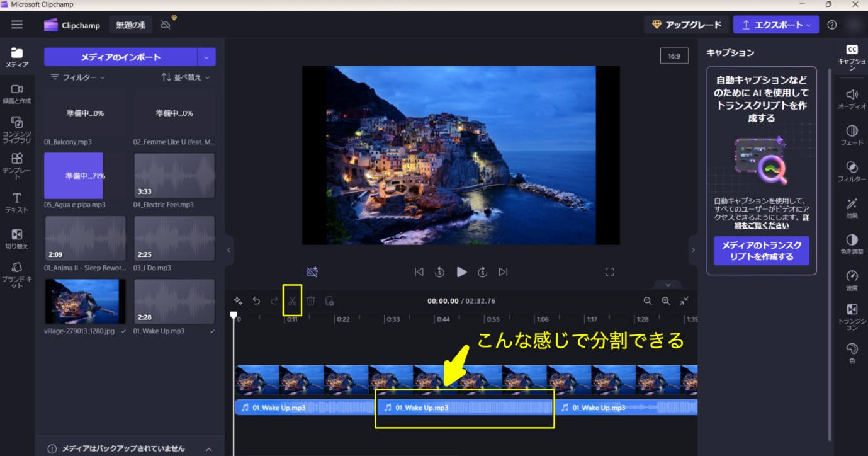The width and height of the screenshot is (868, 456).
Task: Collapse the timeline with the chevron
Action: click(x=668, y=285)
